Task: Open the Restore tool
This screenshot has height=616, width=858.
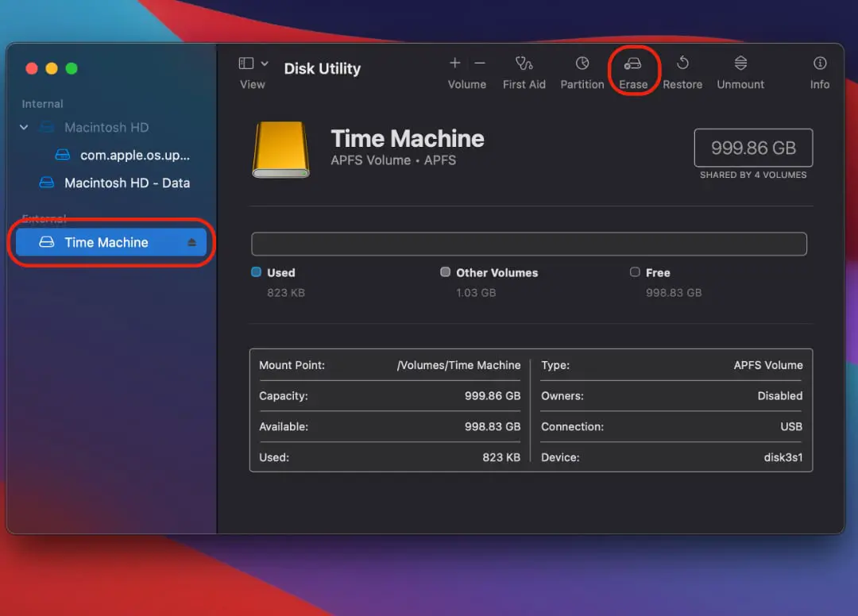Action: 682,70
